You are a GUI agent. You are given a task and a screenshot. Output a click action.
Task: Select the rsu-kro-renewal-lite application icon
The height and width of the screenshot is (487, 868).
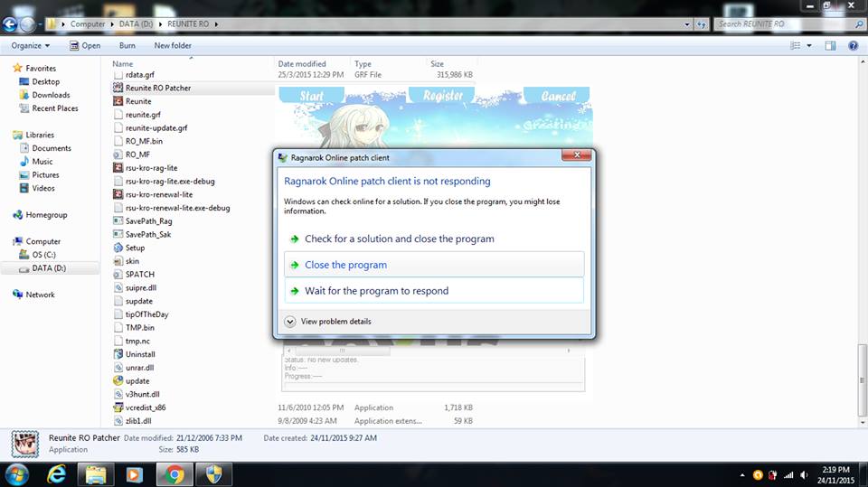coord(118,194)
